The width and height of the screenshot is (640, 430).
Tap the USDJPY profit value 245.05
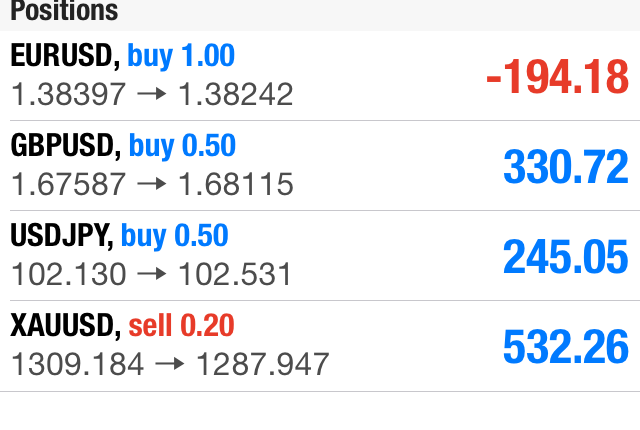tap(565, 257)
